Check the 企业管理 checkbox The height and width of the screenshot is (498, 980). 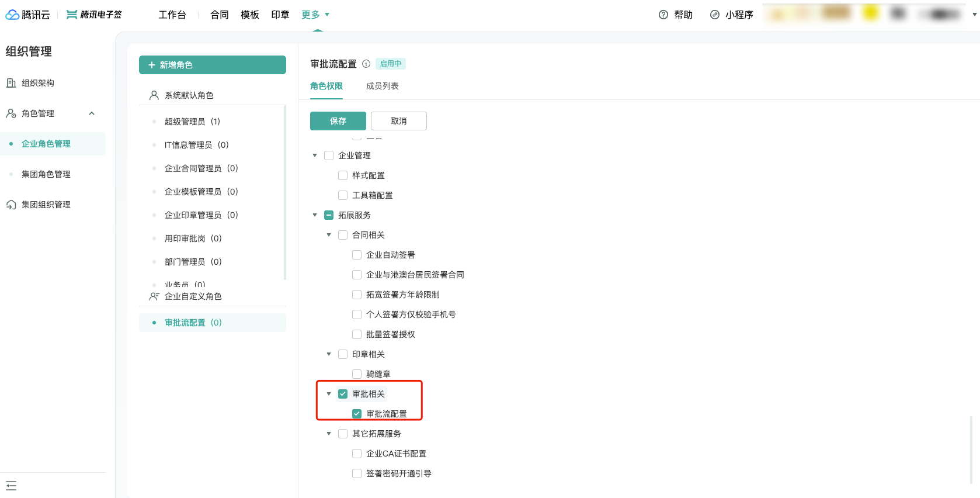(x=329, y=155)
